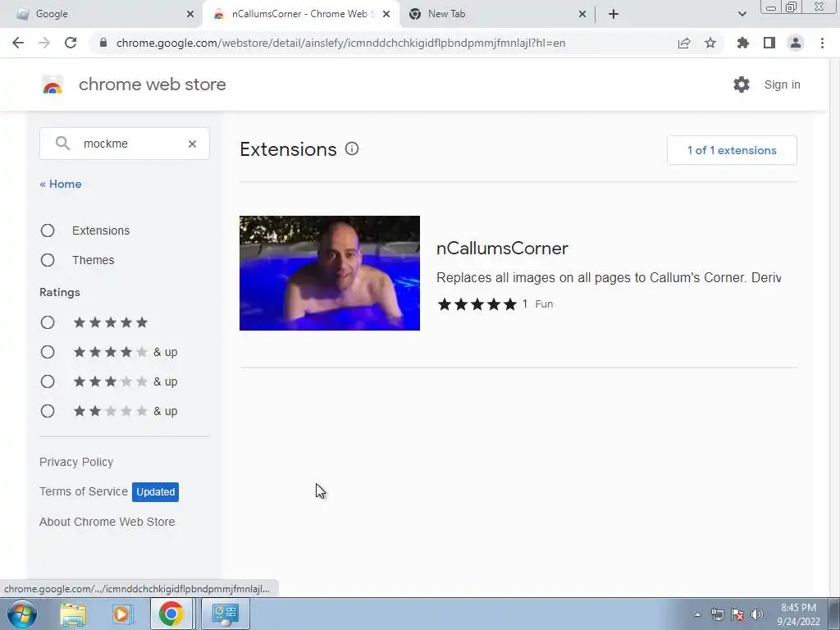840x630 pixels.
Task: Click the five-star rating of nCallumsCorner
Action: [477, 304]
